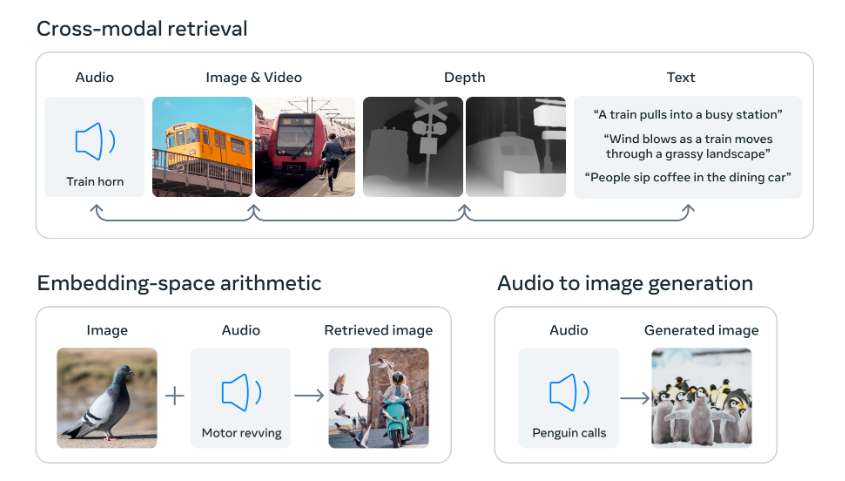Click the Penguin calls speaker icon
This screenshot has height=481, width=845.
569,393
